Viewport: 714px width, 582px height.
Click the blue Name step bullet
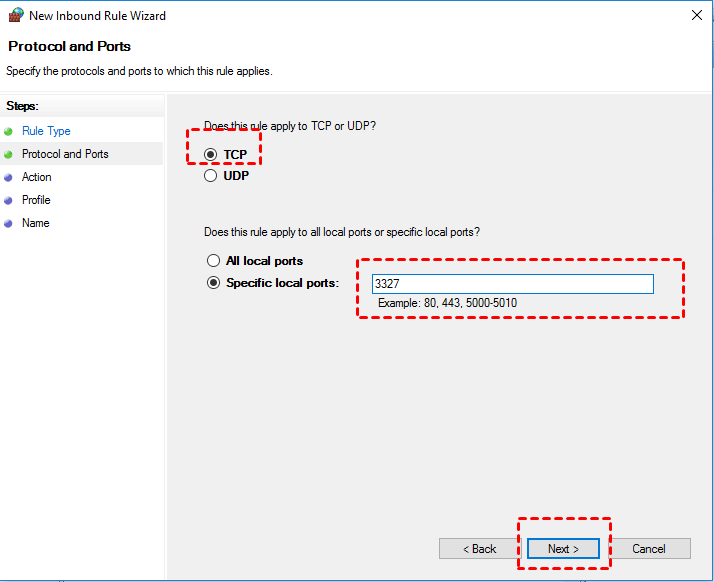pyautogui.click(x=9, y=223)
